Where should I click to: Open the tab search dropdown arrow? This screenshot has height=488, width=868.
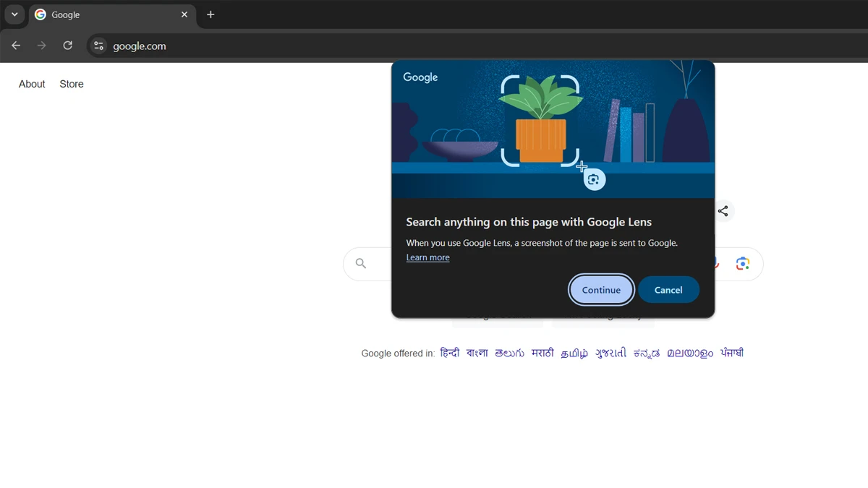tap(14, 14)
